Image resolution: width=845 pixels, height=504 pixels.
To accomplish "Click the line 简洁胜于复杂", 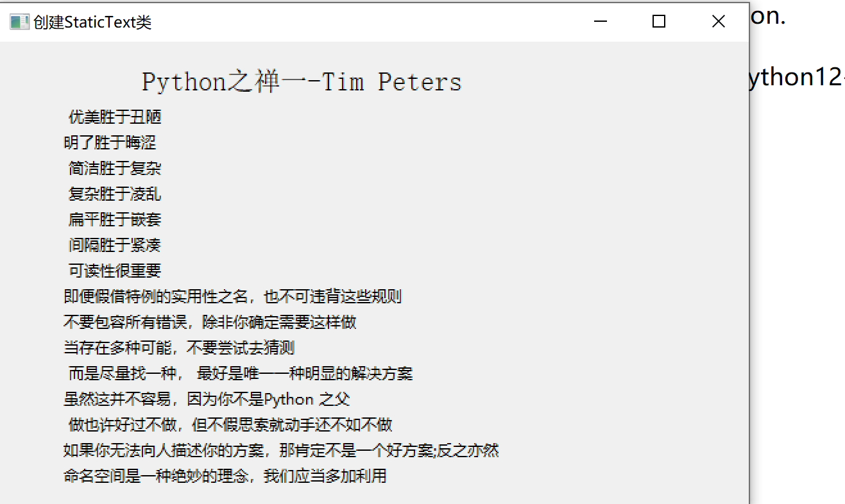I will coord(115,168).
